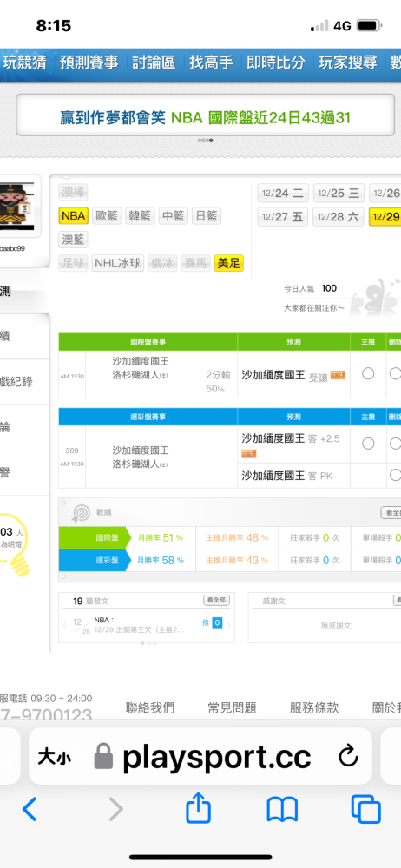Tap the NBA 國際盤 promo banner
The width and height of the screenshot is (401, 868).
205,117
